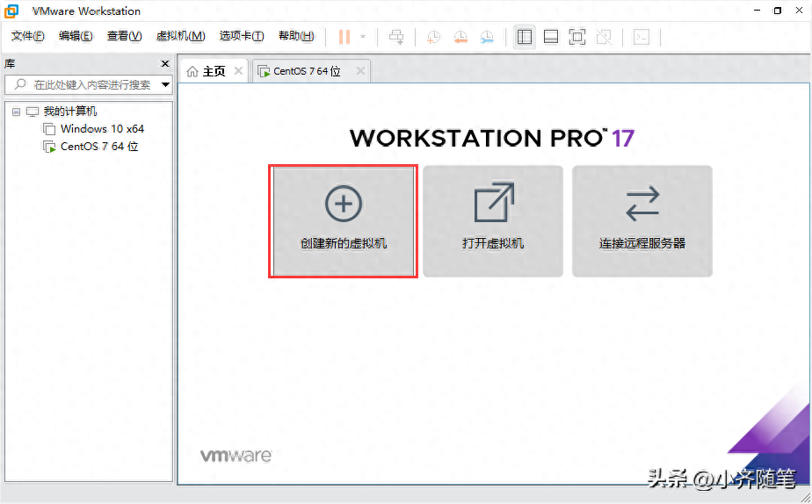Maximize the VMware Workstation window
This screenshot has width=812, height=504.
point(778,11)
